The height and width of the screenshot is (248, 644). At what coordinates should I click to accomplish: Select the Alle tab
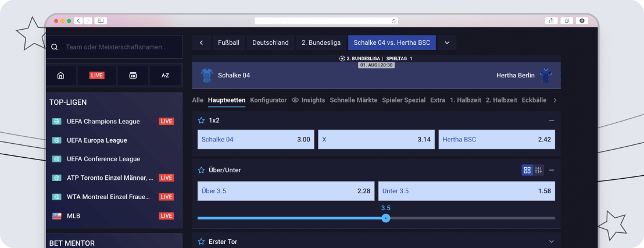tap(198, 100)
